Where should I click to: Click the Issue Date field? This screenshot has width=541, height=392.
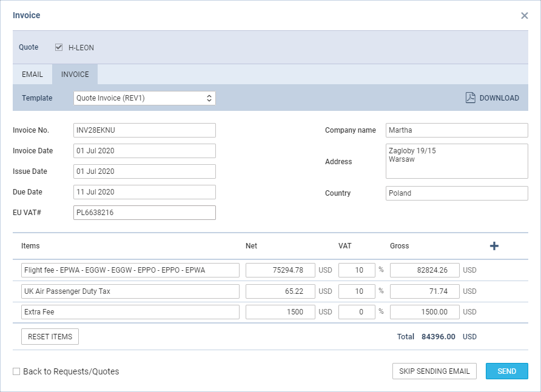tap(144, 171)
